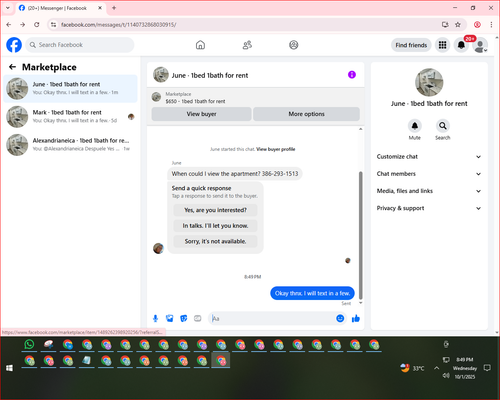
Task: Open June - 1bed 1bath conversation in list
Action: click(70, 89)
